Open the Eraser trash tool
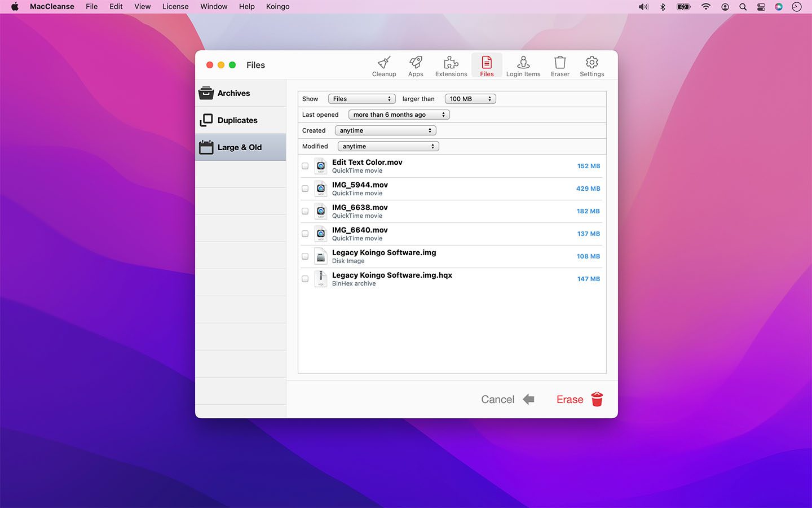Viewport: 812px width, 508px height. click(560, 66)
